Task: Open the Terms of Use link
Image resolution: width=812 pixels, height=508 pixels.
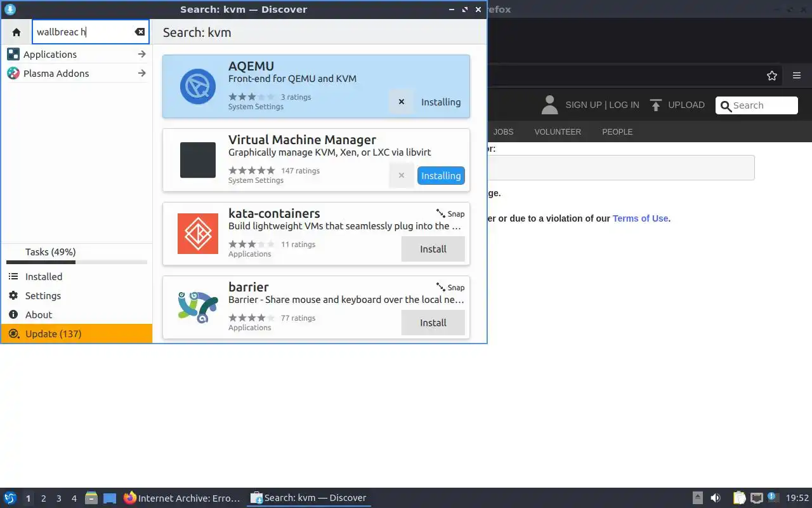Action: (x=640, y=218)
